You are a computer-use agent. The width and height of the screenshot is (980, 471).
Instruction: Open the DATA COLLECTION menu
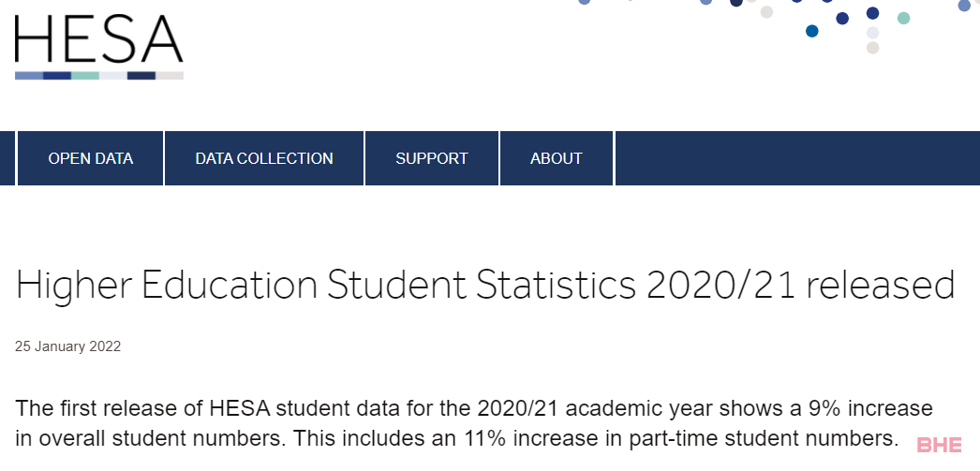click(x=264, y=158)
